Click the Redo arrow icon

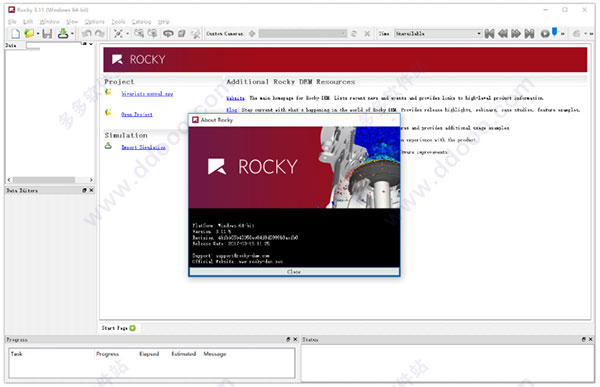pos(99,34)
